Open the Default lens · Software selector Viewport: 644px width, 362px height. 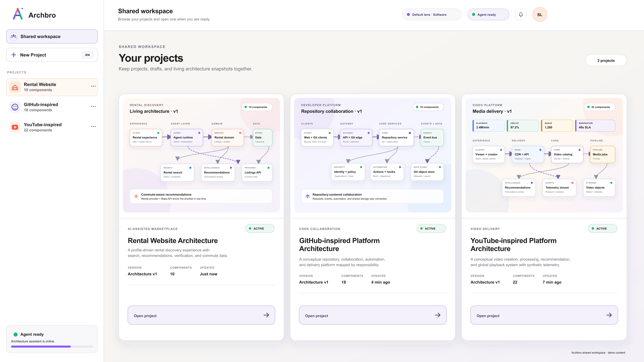coord(432,14)
